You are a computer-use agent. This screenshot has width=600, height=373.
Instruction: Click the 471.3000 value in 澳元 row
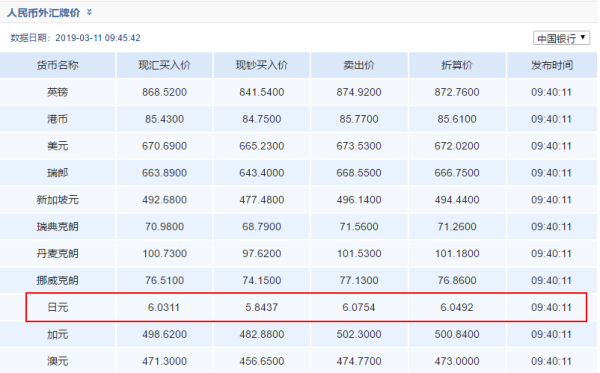click(x=165, y=361)
